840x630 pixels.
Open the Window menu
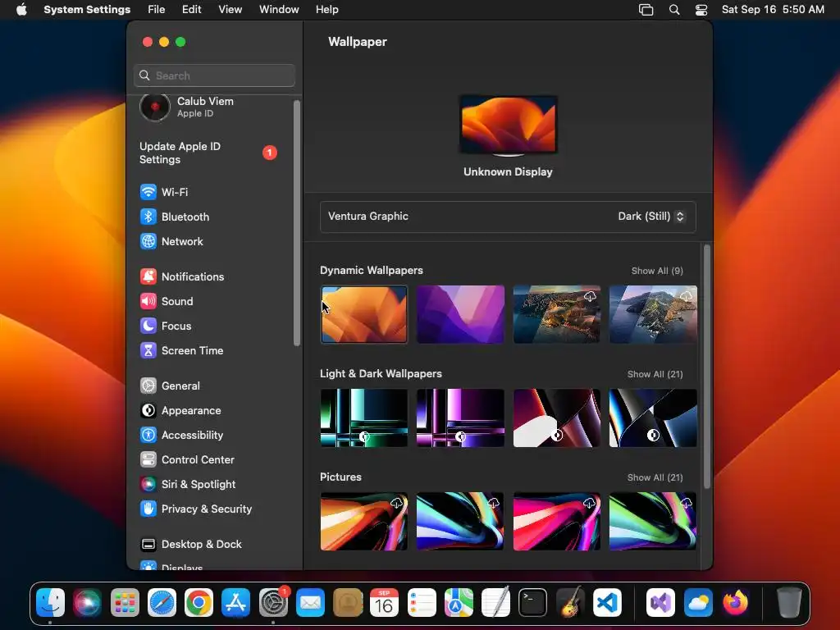click(x=279, y=10)
